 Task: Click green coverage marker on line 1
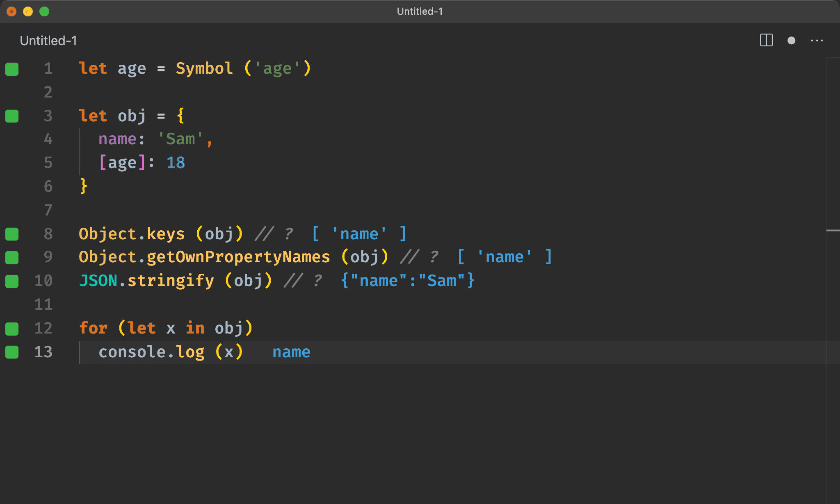12,69
